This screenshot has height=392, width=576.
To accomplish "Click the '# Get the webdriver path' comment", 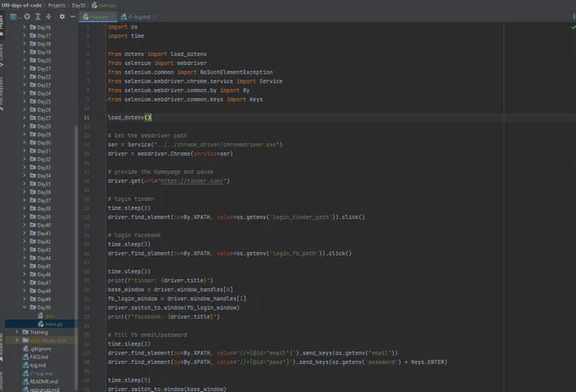I will coord(147,135).
